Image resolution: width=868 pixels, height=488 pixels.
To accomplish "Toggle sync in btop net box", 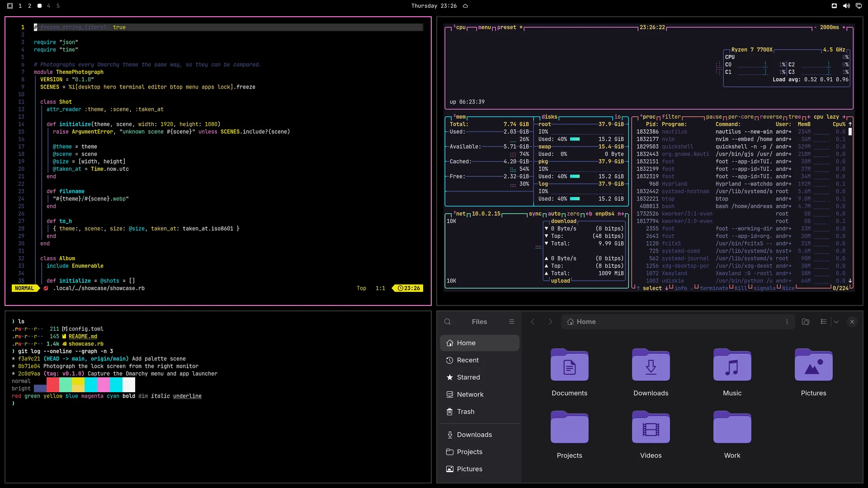I will point(535,214).
